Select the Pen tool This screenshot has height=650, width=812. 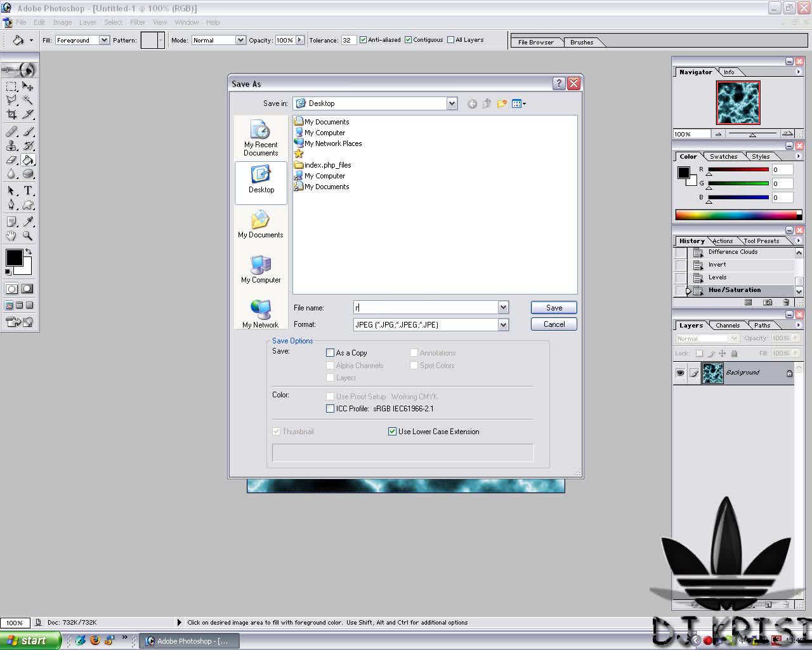coord(11,205)
